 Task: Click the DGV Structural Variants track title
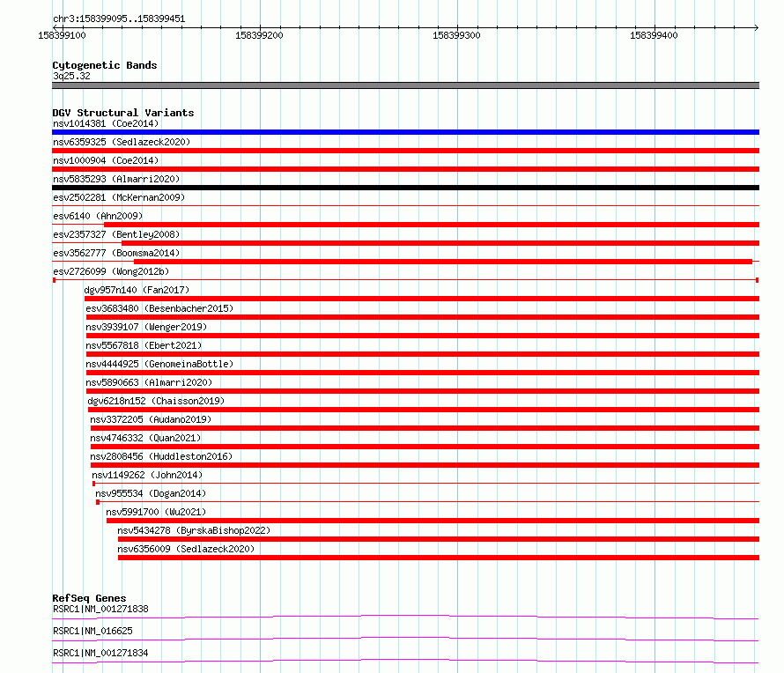pos(123,113)
